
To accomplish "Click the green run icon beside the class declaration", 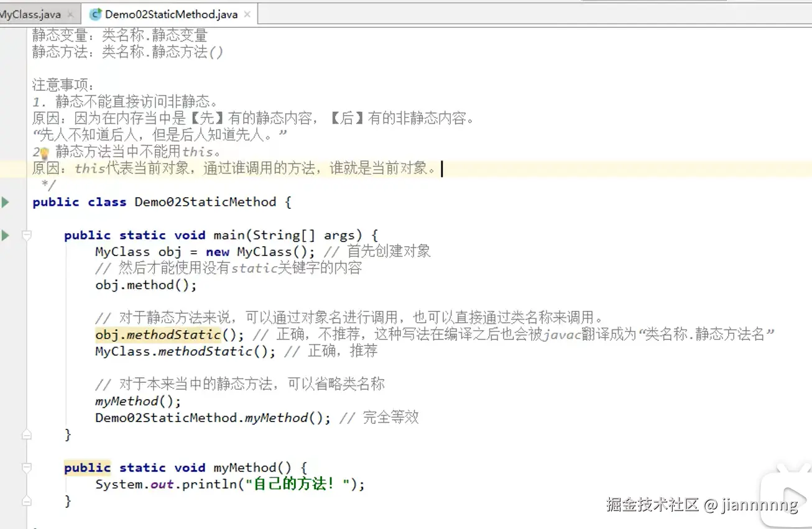I will (x=5, y=201).
